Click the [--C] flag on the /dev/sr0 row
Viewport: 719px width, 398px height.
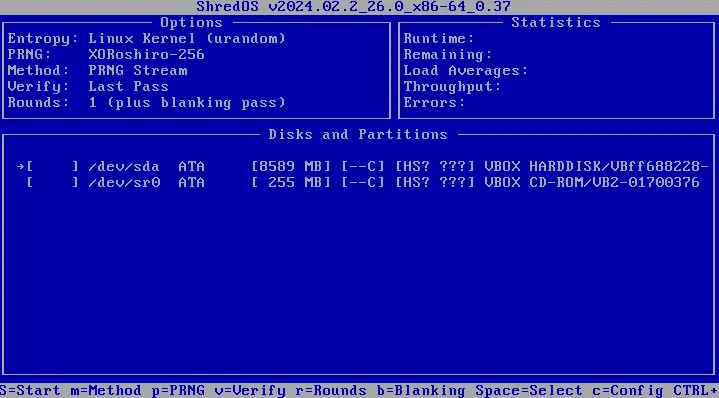pos(363,182)
